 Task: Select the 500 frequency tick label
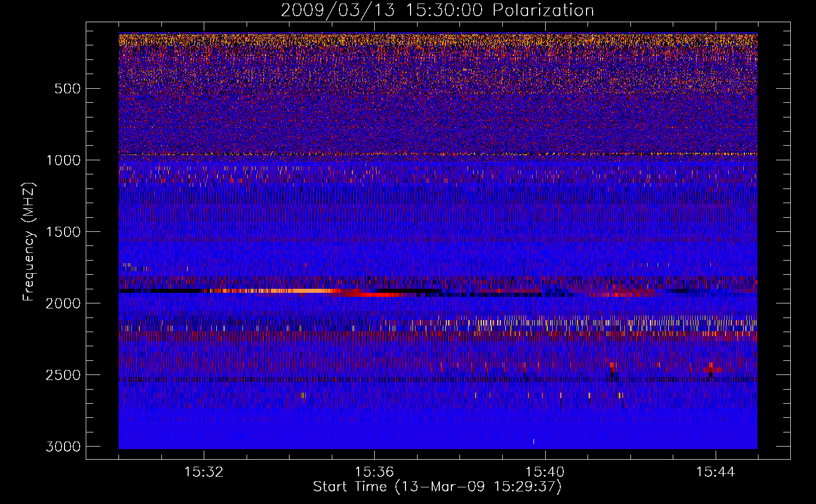pos(67,89)
